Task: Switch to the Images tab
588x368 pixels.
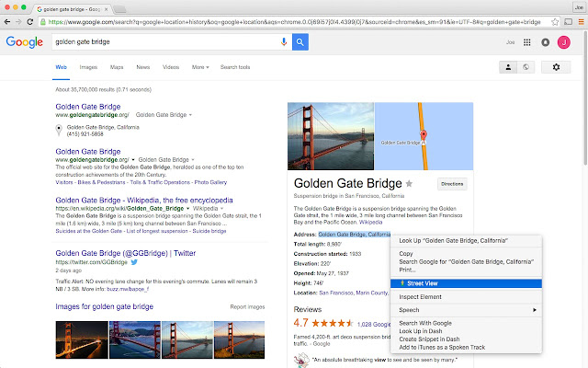Action: tap(88, 67)
